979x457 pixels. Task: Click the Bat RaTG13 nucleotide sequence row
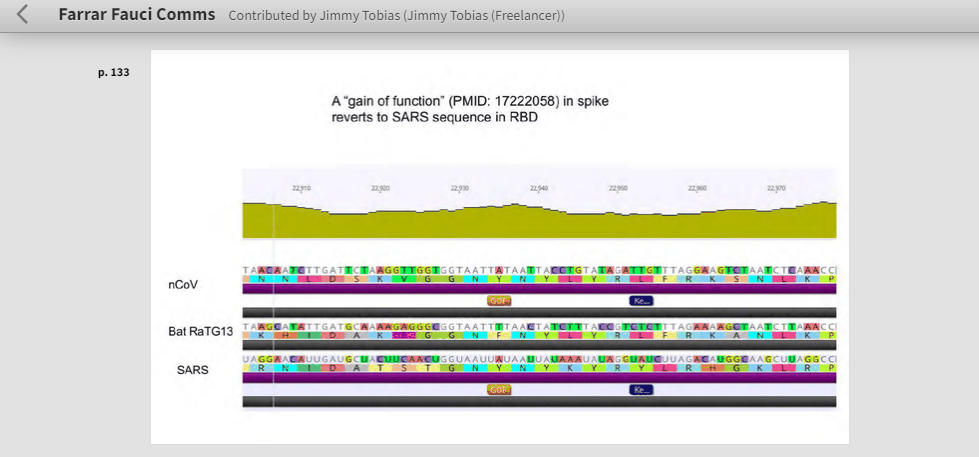tap(539, 327)
